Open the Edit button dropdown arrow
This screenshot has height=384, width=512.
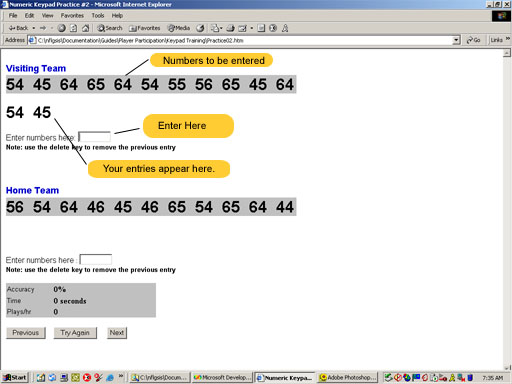(252, 28)
